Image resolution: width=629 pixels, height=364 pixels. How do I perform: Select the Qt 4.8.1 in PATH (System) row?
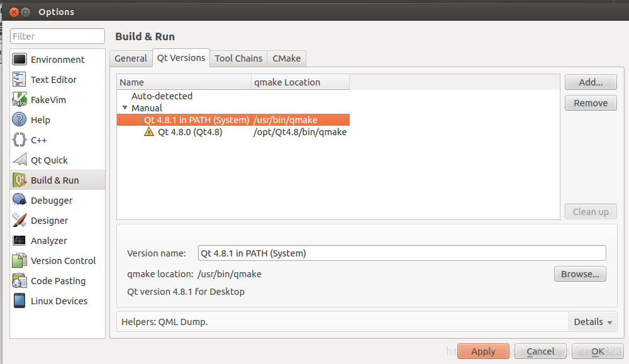(x=233, y=120)
